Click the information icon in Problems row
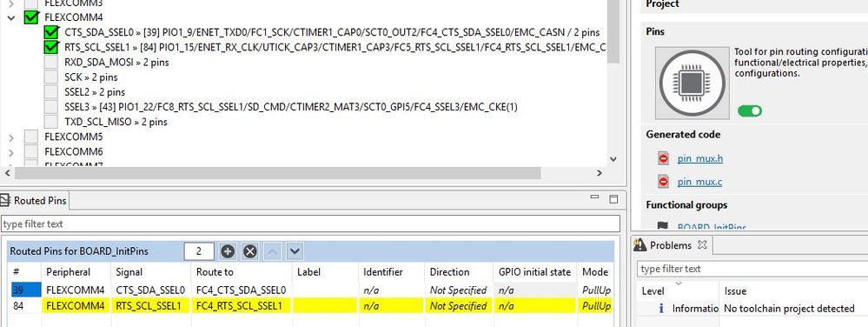 [x=661, y=309]
